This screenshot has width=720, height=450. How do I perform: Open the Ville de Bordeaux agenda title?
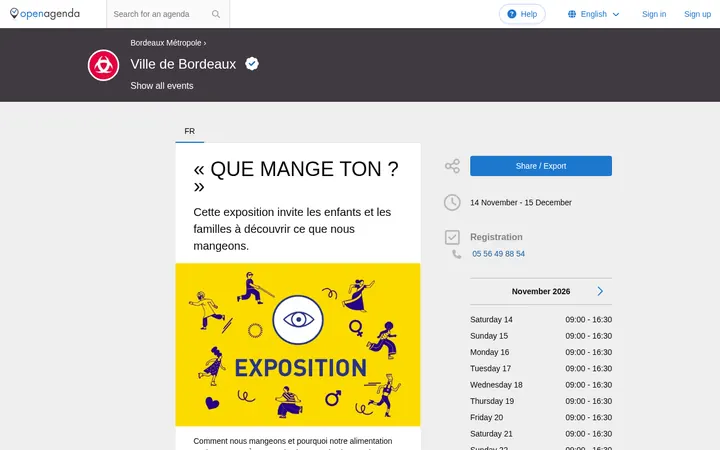point(183,64)
